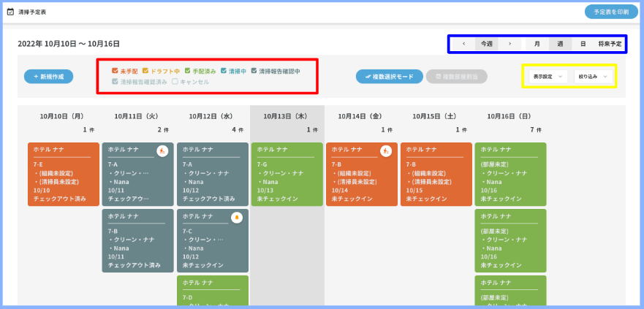This screenshot has height=309, width=644.
Task: Switch to 月 month view
Action: coord(537,44)
